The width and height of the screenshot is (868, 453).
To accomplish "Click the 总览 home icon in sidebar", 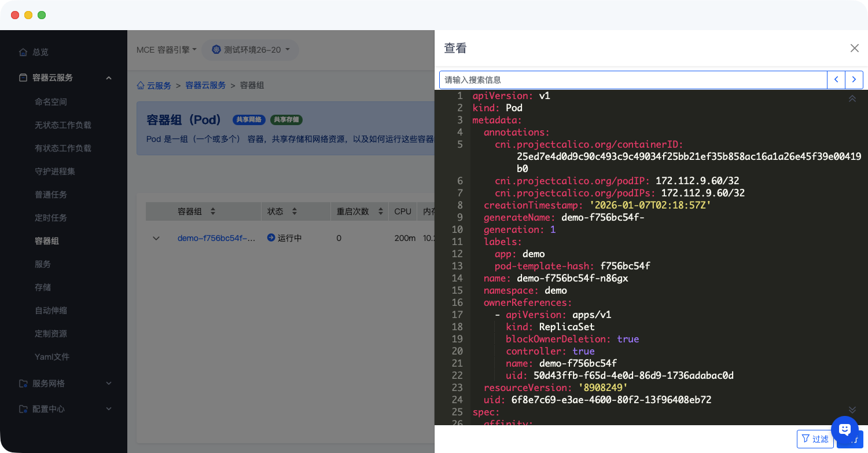I will 23,52.
